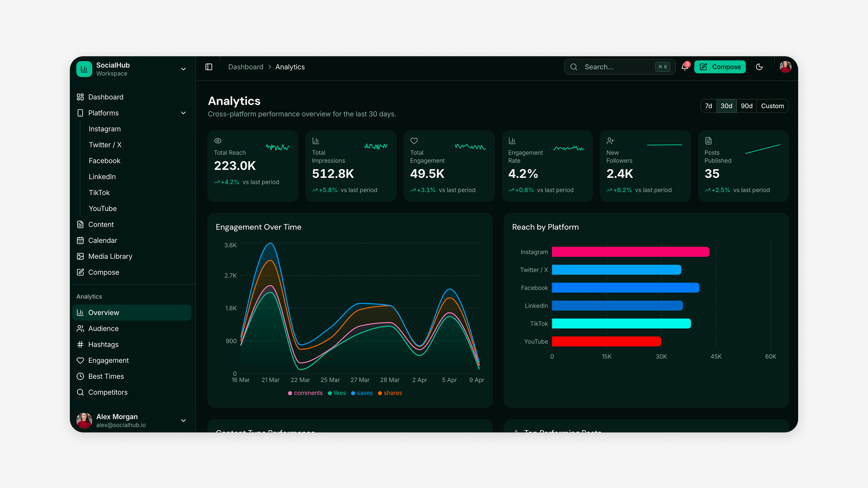Toggle the sidebar panel icon

(209, 67)
